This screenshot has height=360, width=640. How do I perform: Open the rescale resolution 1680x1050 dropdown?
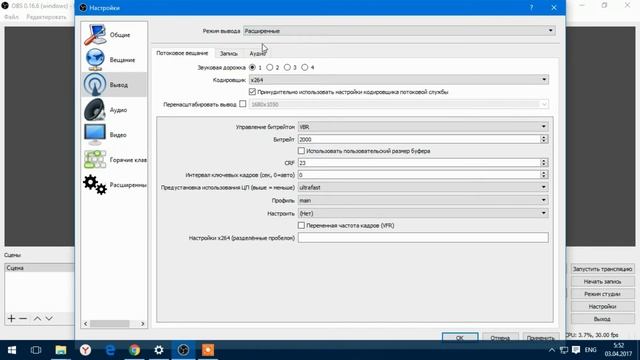(x=399, y=104)
